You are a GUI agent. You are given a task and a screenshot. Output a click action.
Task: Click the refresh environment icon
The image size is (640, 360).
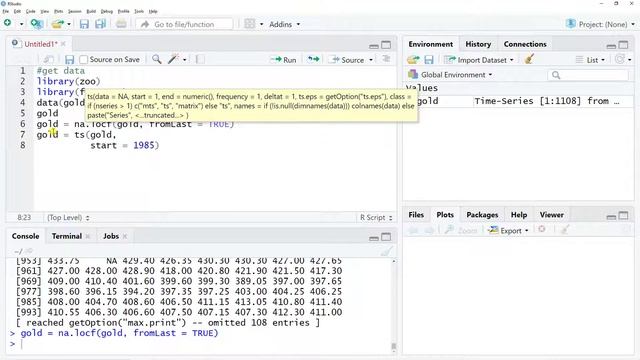[x=620, y=60]
